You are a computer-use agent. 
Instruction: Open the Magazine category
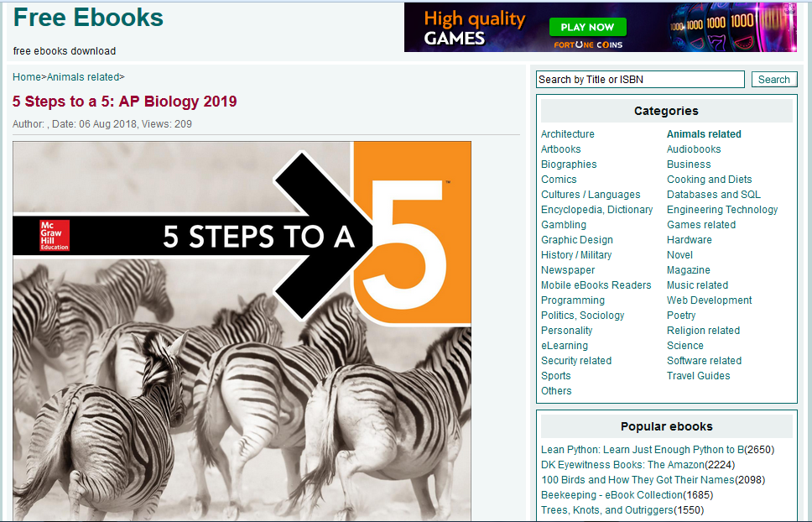(x=688, y=269)
